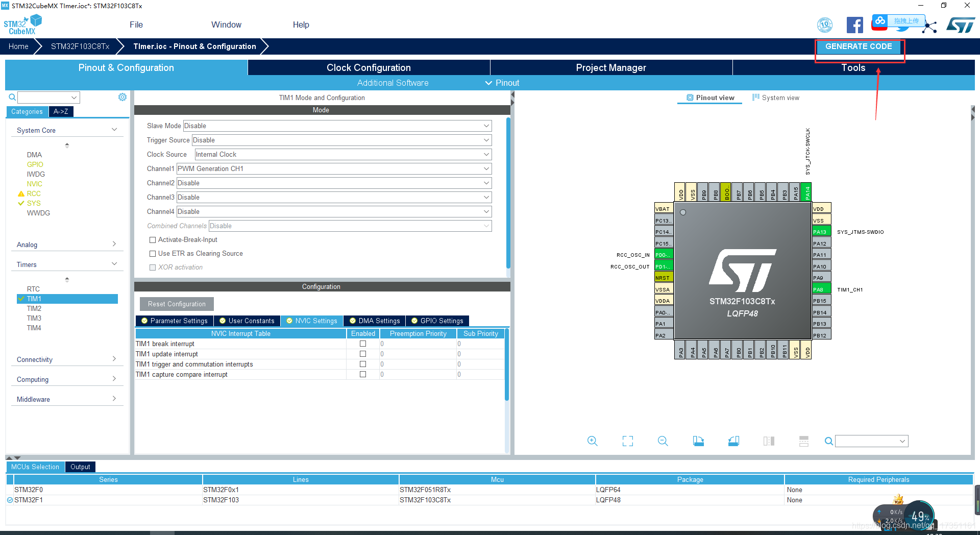Switch to the A->Z sorting tab
Screen dimensions: 980x535
click(x=61, y=111)
